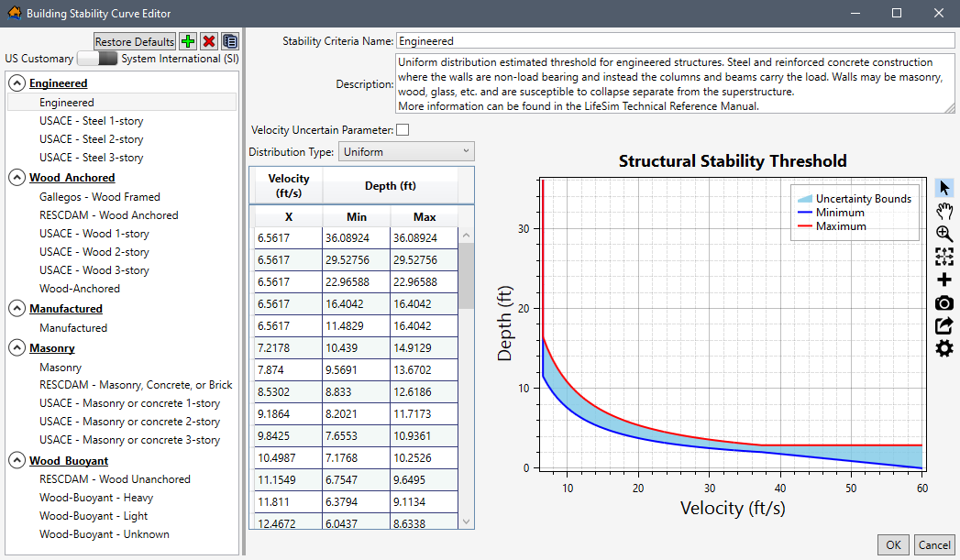The image size is (960, 560).
Task: Confirm changes with the OK button
Action: pyautogui.click(x=893, y=544)
